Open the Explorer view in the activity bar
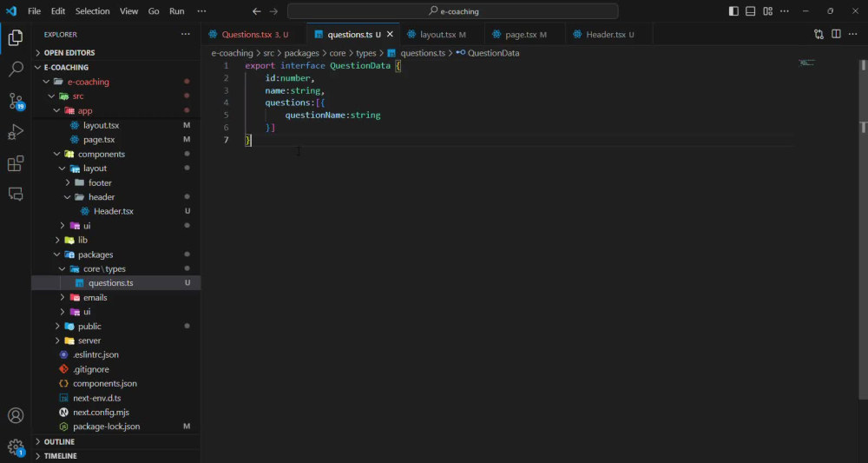Image resolution: width=868 pixels, height=463 pixels. (x=16, y=37)
